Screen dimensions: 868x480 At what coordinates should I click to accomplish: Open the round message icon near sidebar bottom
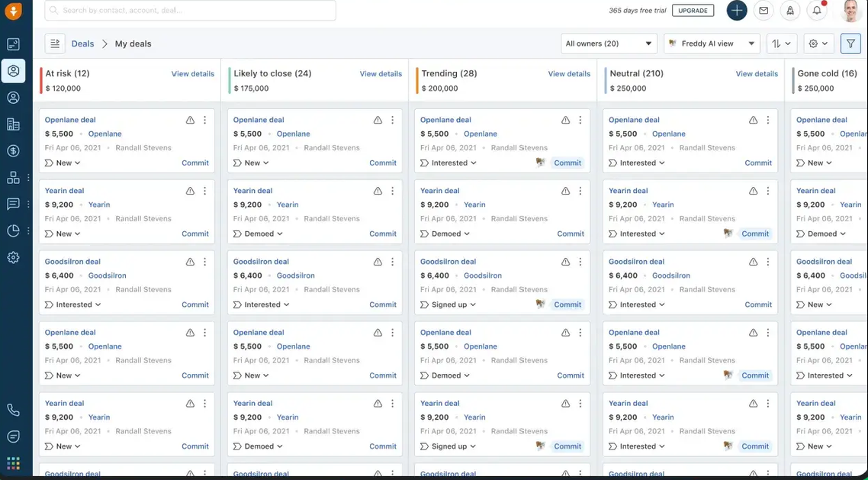(x=13, y=437)
